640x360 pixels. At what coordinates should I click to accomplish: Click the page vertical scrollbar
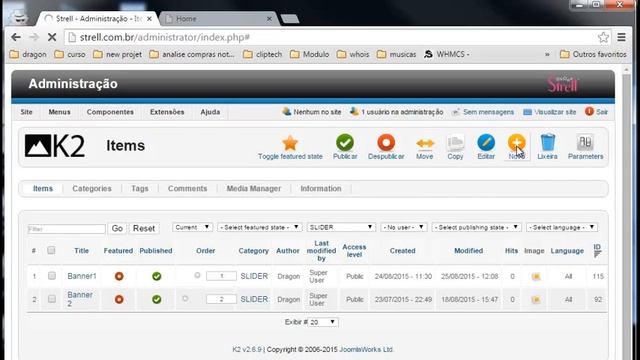[x=627, y=212]
